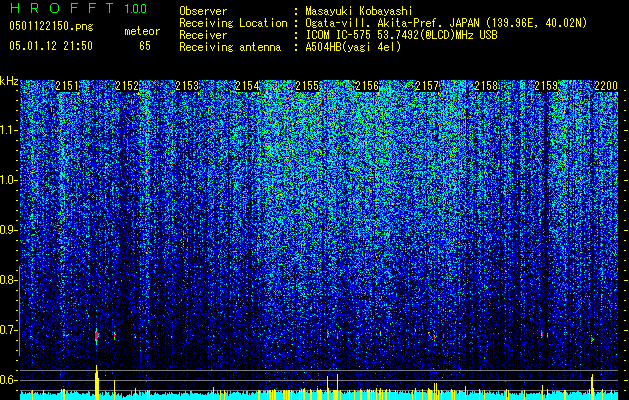Click the red echo near 2200 at 0.7 kHz

[592, 339]
